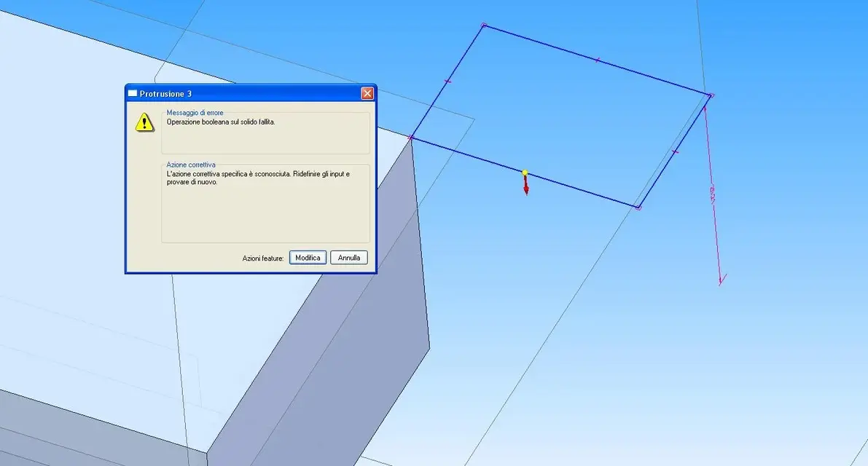The width and height of the screenshot is (868, 466).
Task: Close the Protrusione 3 dialog
Action: tap(367, 93)
